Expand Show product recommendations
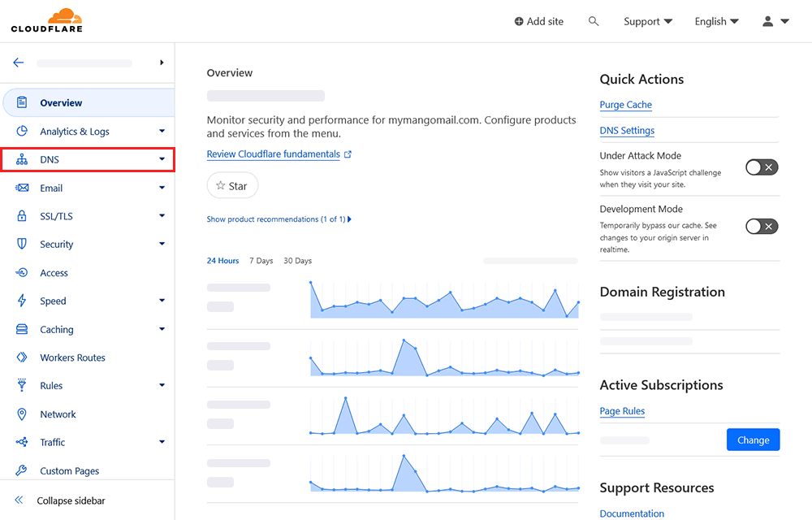The image size is (812, 520). (x=279, y=219)
